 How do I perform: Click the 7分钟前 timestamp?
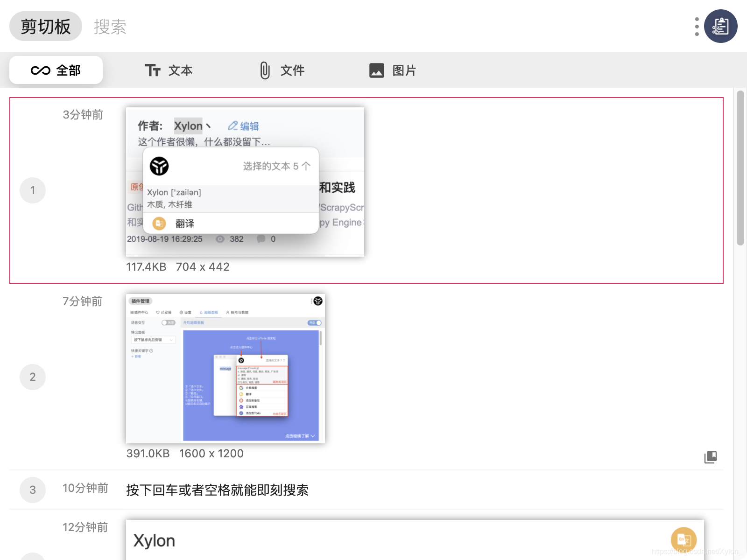pyautogui.click(x=83, y=301)
